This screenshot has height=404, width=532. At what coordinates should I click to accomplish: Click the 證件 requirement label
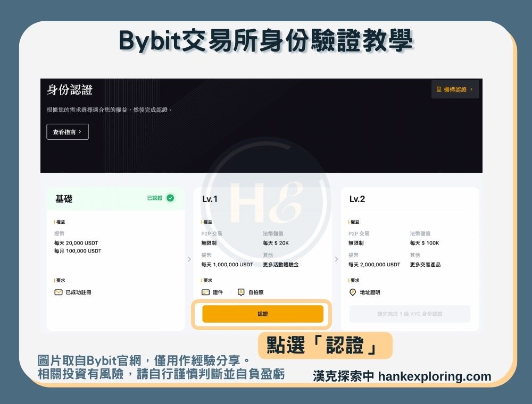tap(218, 292)
